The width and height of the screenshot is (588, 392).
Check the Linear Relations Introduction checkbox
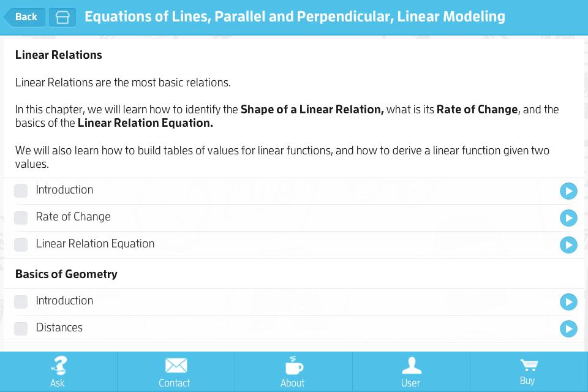[x=21, y=191]
